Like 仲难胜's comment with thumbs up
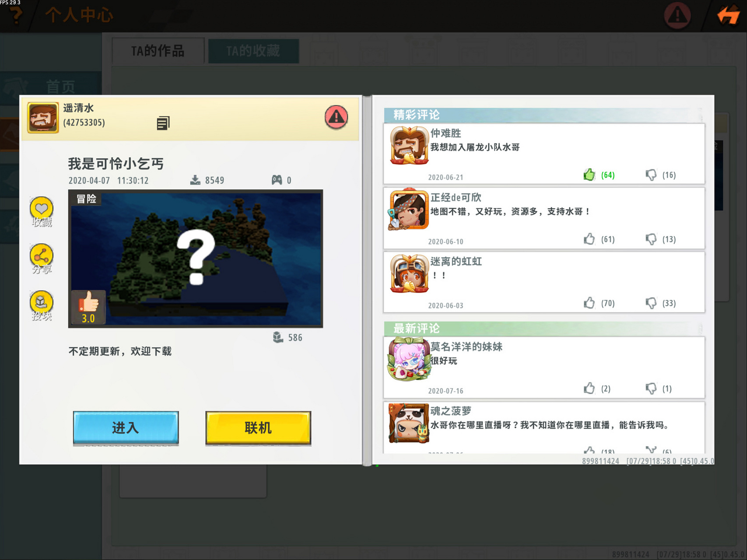 [589, 174]
